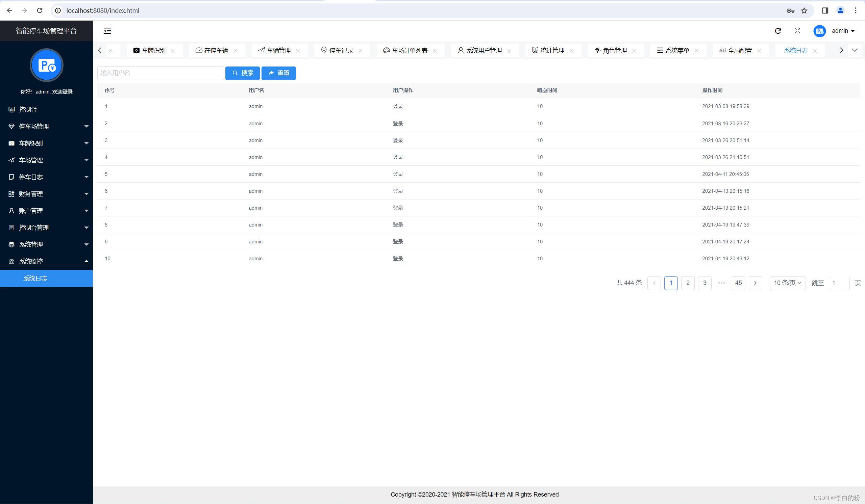Open the browser three-dot menu

856,10
